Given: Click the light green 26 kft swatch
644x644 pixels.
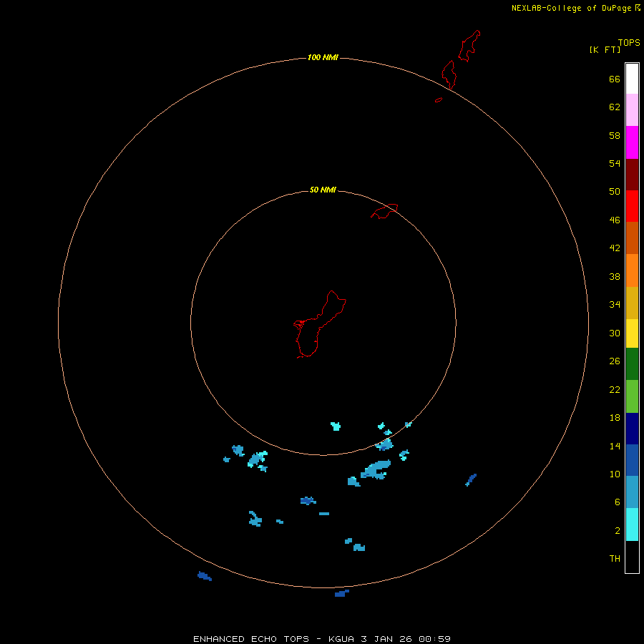Looking at the screenshot, I should tap(632, 396).
